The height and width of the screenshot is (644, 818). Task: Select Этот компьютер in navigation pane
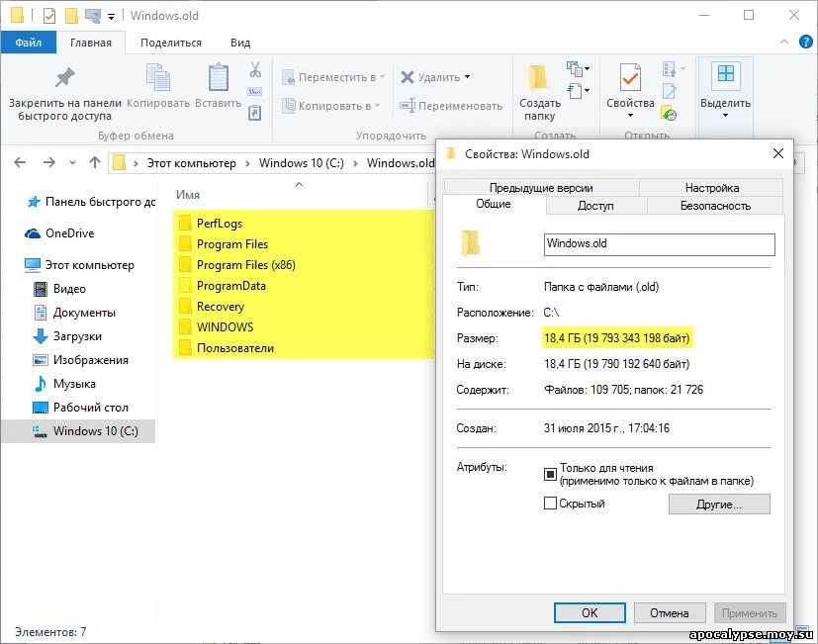79,265
